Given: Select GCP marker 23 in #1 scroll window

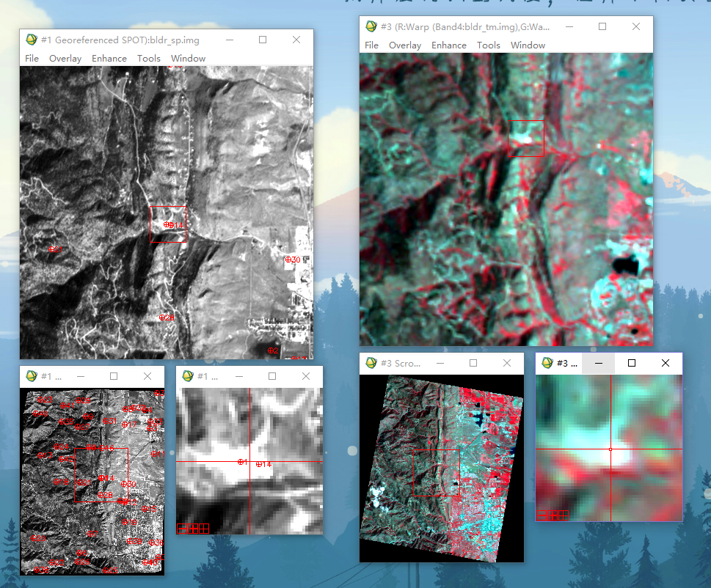Looking at the screenshot, I should point(45,400).
